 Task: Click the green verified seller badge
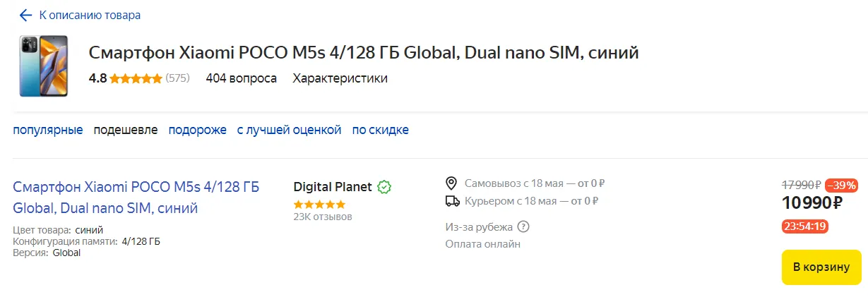click(384, 187)
